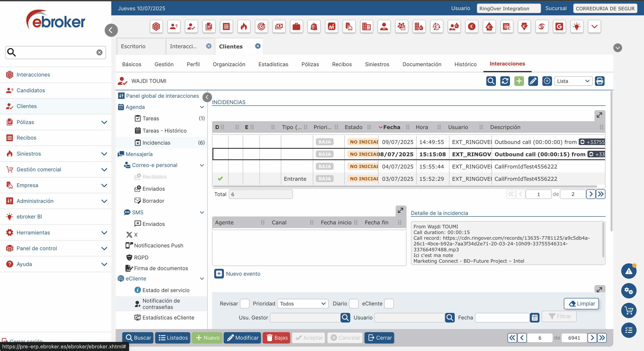
Task: Click the Usuario RingOver Integration field
Action: coord(509,9)
